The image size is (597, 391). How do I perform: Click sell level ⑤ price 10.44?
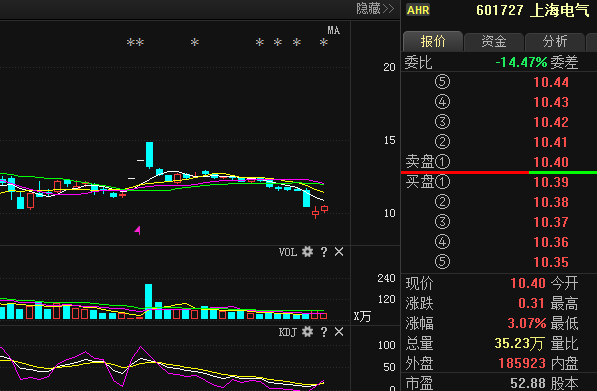coord(551,82)
